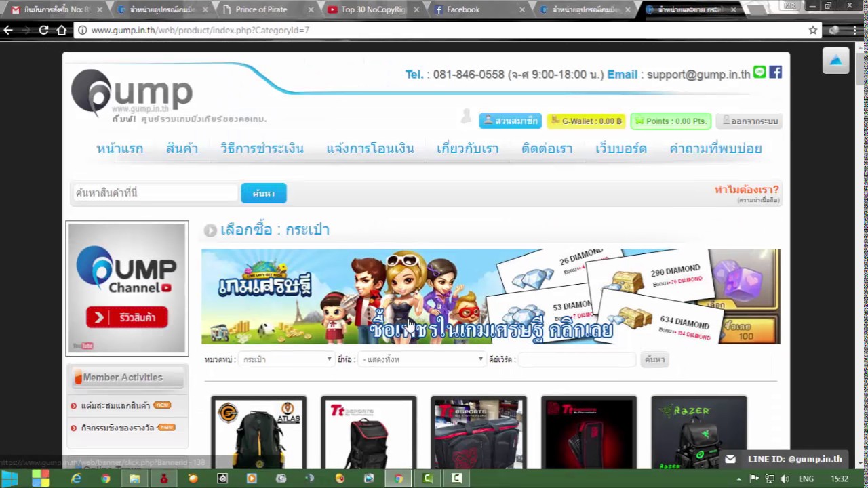This screenshot has width=868, height=488.
Task: Open the LINE icon in the header
Action: click(759, 72)
